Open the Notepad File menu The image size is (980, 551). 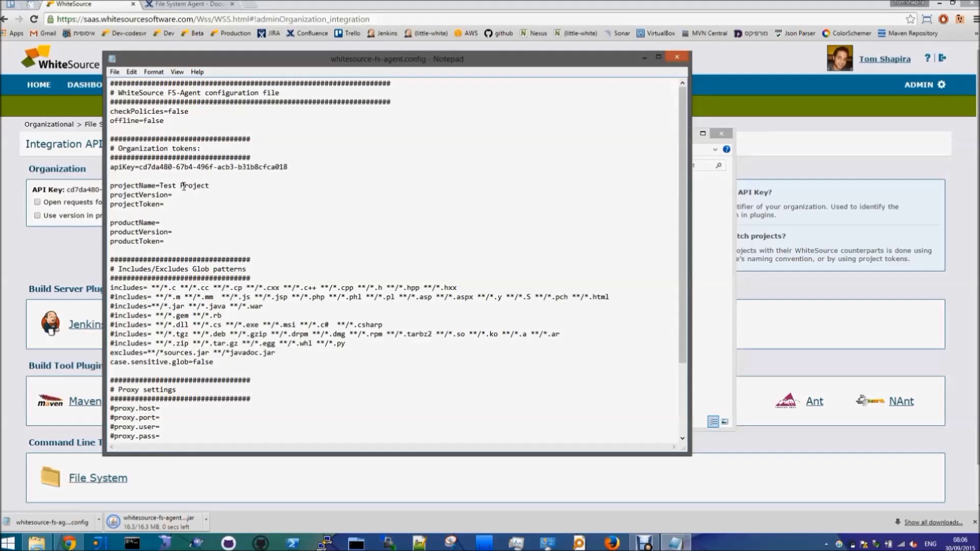pos(114,72)
